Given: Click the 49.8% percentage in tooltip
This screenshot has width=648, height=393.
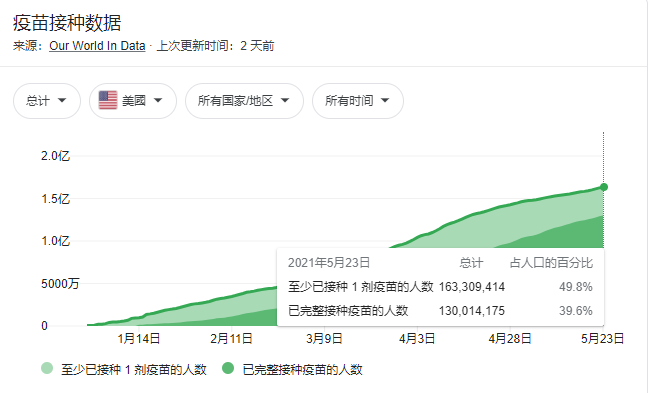Looking at the screenshot, I should pos(576,287).
